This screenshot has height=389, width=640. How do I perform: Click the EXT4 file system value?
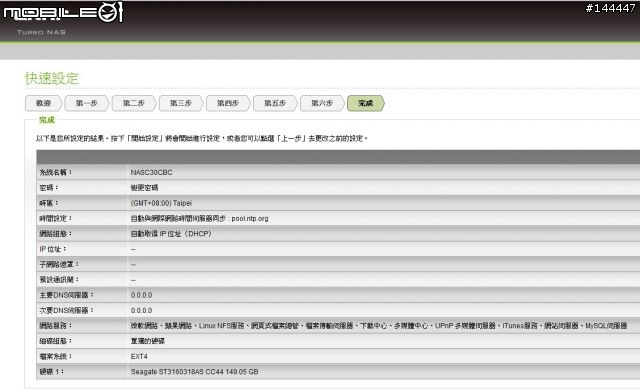pyautogui.click(x=139, y=356)
